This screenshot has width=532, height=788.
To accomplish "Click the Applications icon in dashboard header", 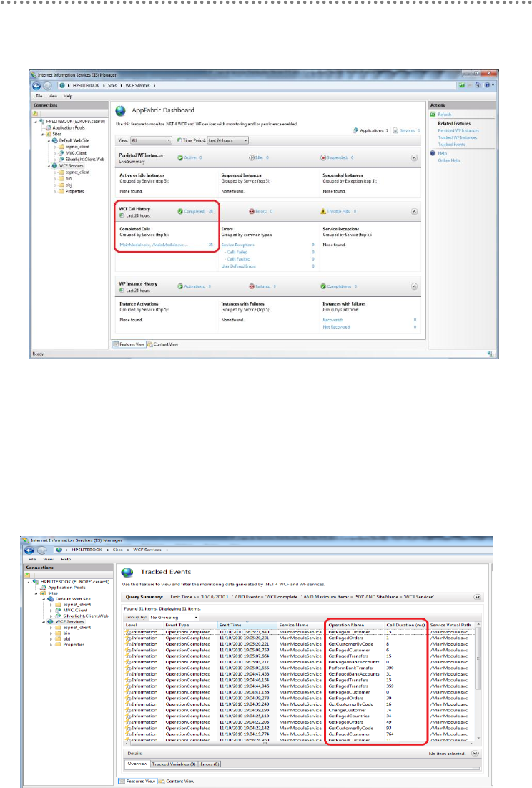I will point(355,131).
